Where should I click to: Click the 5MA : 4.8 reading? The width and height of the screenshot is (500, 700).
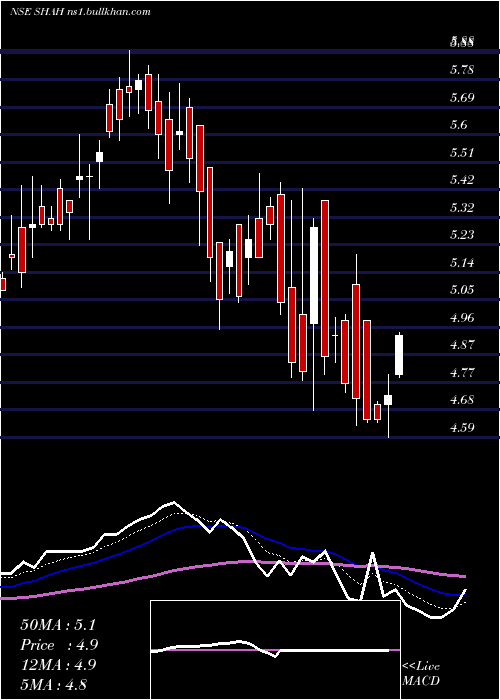[x=54, y=684]
